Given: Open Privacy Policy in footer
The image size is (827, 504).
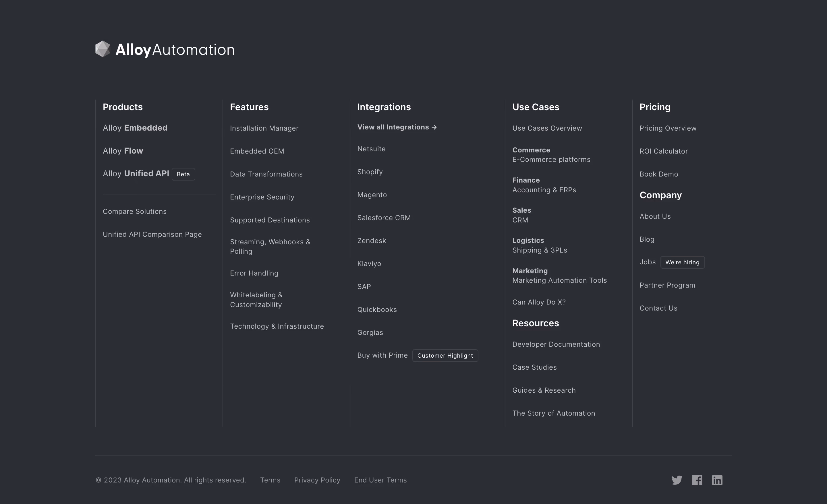Looking at the screenshot, I should pos(317,480).
